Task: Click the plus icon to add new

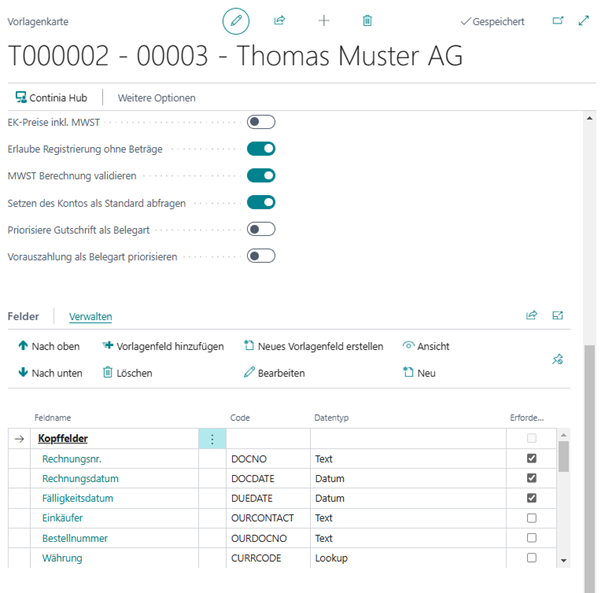Action: click(x=323, y=20)
